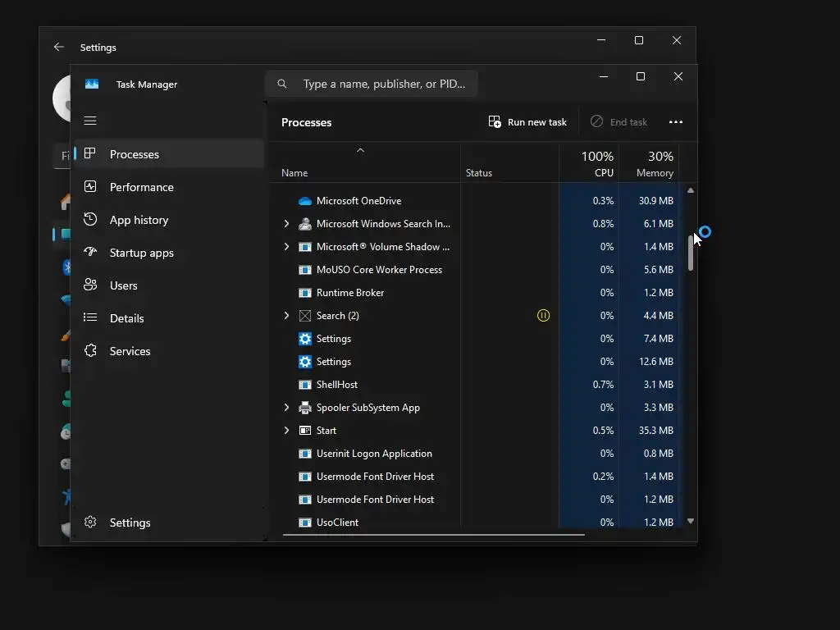The width and height of the screenshot is (840, 630).
Task: Click the suspended status icon for Search
Action: [543, 316]
